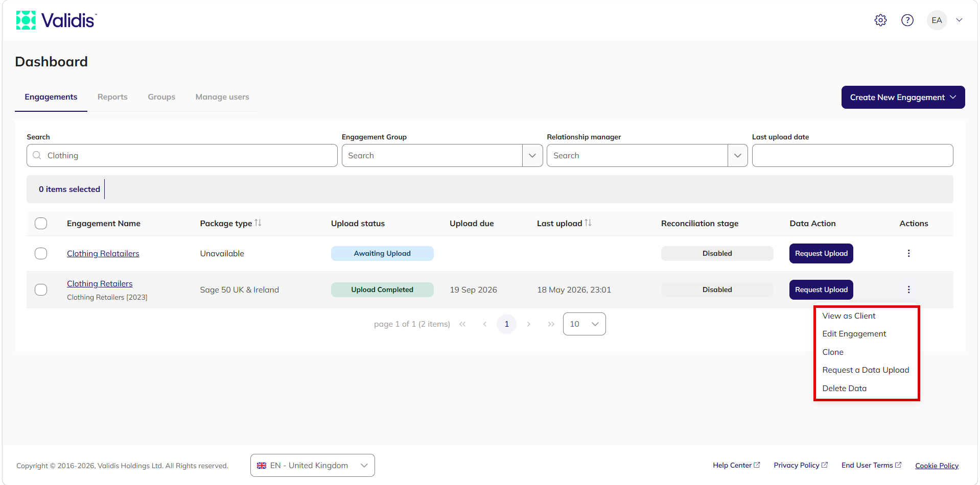Viewport: 980px width, 485px height.
Task: Open the page size dropdown showing 10
Action: click(585, 324)
